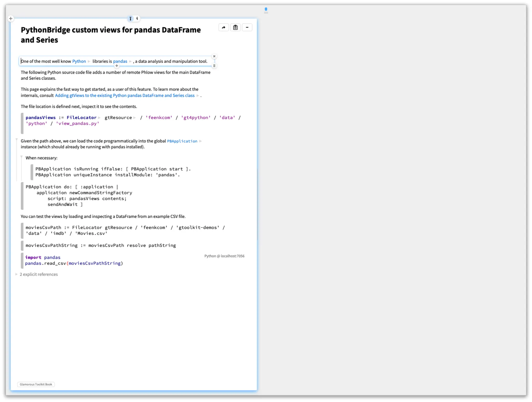
Task: Click the blue pager indicator at top
Action: [x=266, y=9]
